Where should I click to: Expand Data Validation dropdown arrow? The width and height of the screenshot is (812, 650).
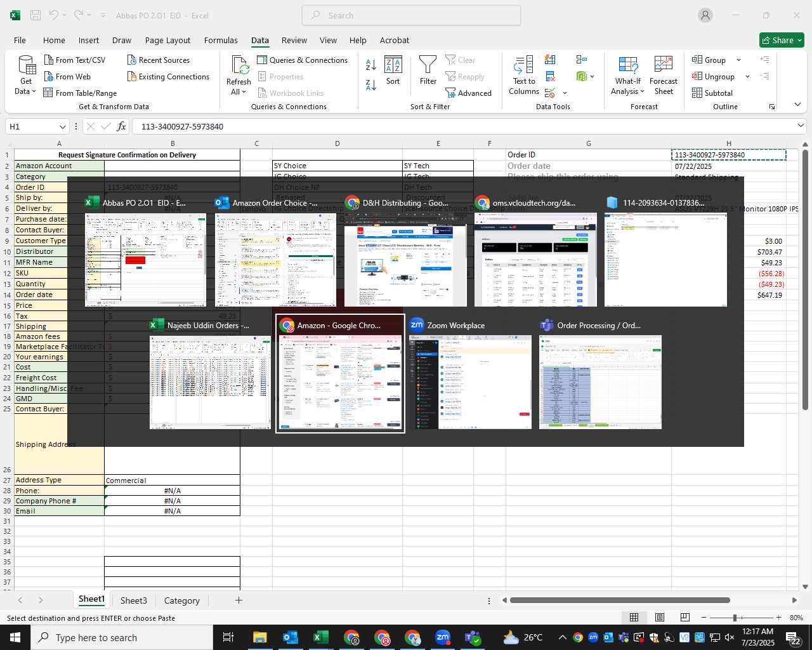coord(565,93)
